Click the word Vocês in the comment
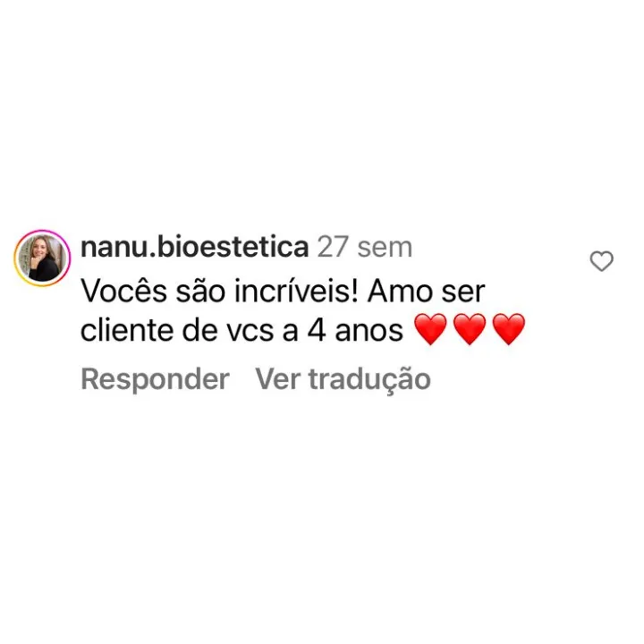Screen dimensions: 644x644 pos(124,292)
